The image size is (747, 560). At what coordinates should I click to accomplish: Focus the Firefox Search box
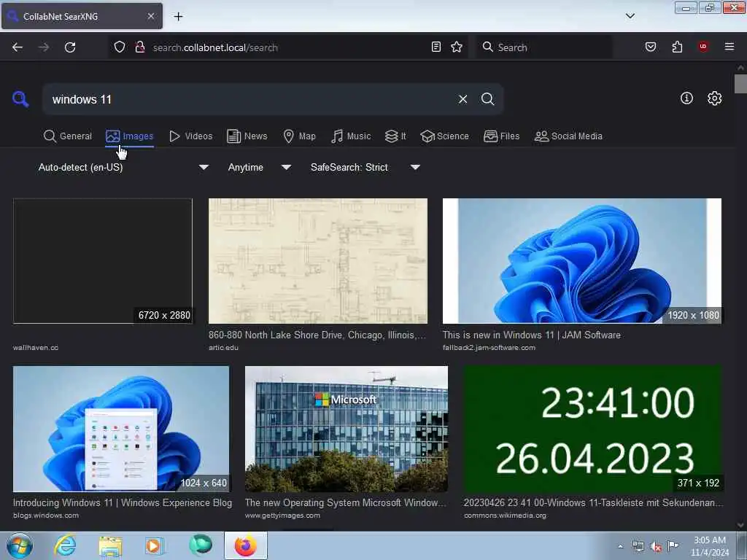point(544,47)
